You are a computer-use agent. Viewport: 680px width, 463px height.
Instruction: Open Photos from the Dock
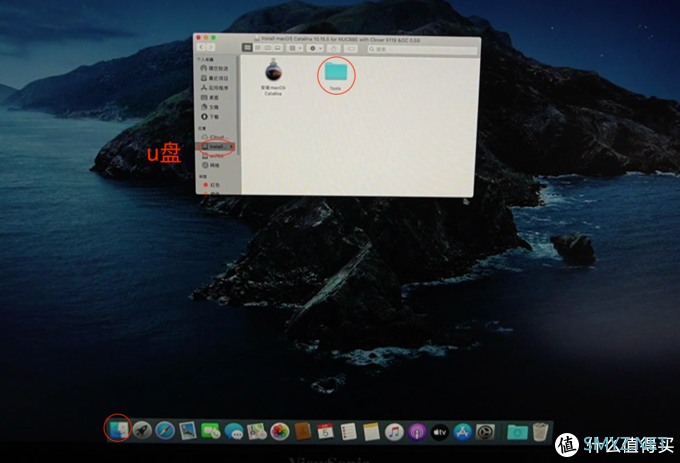(x=280, y=432)
